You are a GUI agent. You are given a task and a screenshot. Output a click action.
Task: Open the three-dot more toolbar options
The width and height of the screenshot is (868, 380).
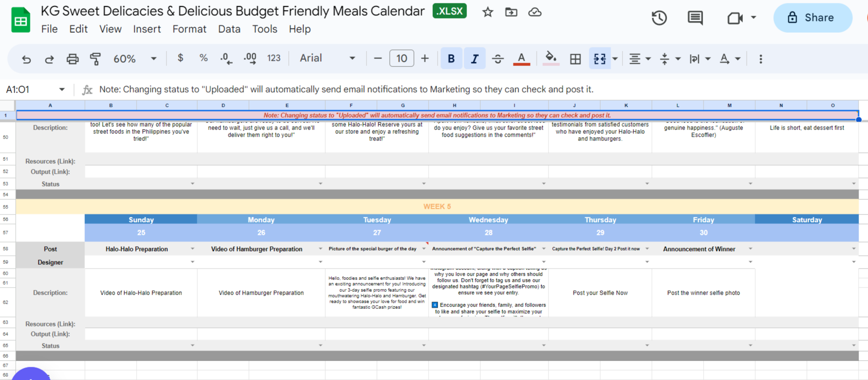760,59
